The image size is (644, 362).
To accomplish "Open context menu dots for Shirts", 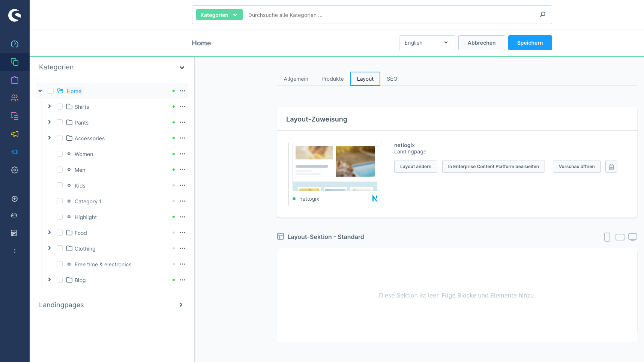I will click(x=183, y=107).
